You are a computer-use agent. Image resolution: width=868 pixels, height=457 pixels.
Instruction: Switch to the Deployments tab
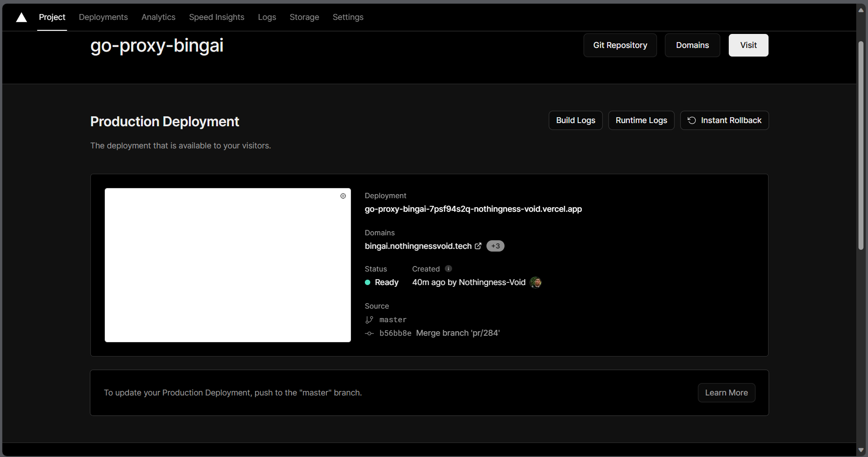(x=103, y=17)
